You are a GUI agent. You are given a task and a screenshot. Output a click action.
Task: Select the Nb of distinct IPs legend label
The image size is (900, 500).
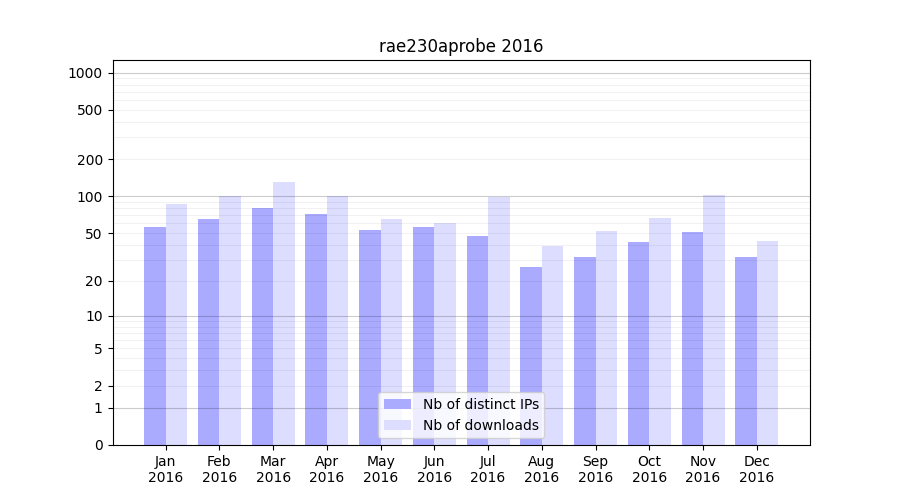480,404
